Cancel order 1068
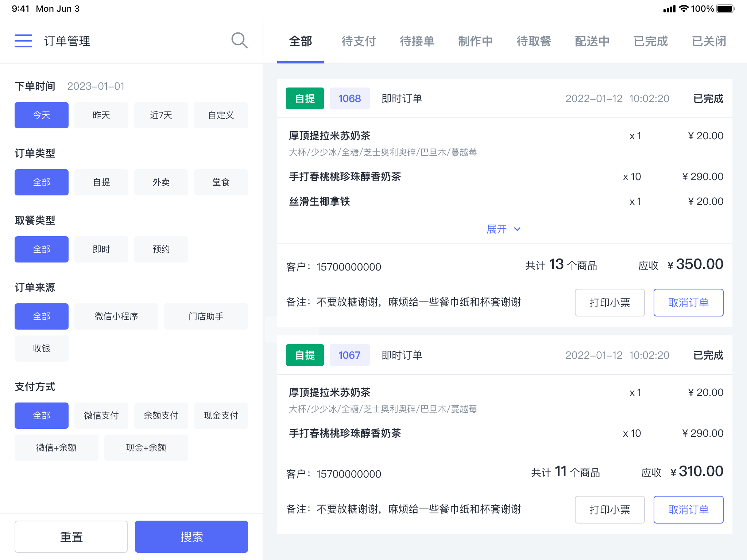Image resolution: width=747 pixels, height=560 pixels. [x=689, y=303]
